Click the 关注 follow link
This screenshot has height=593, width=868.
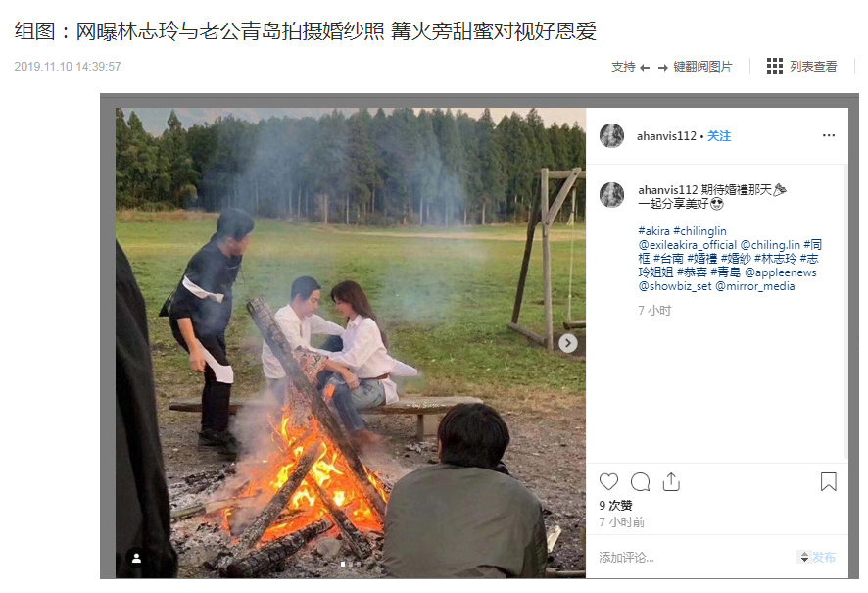click(719, 136)
